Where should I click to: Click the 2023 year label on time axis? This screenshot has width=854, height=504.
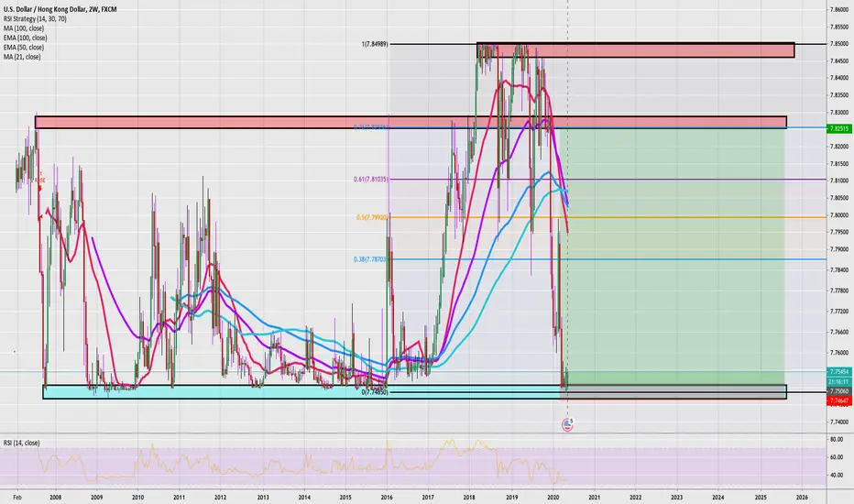(x=677, y=498)
